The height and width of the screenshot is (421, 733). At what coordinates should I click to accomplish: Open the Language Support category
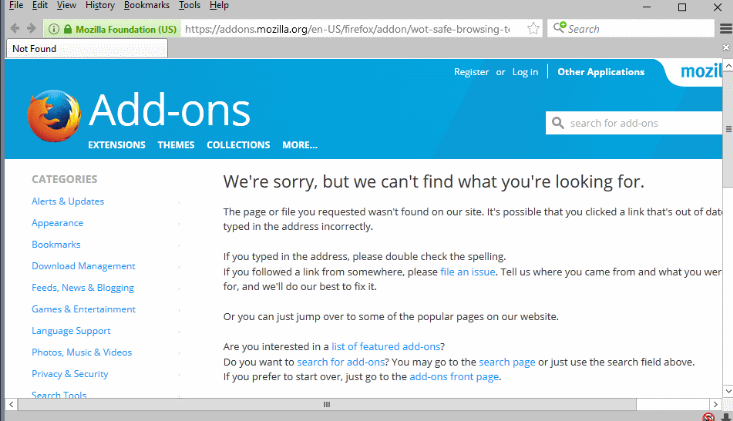tap(71, 331)
